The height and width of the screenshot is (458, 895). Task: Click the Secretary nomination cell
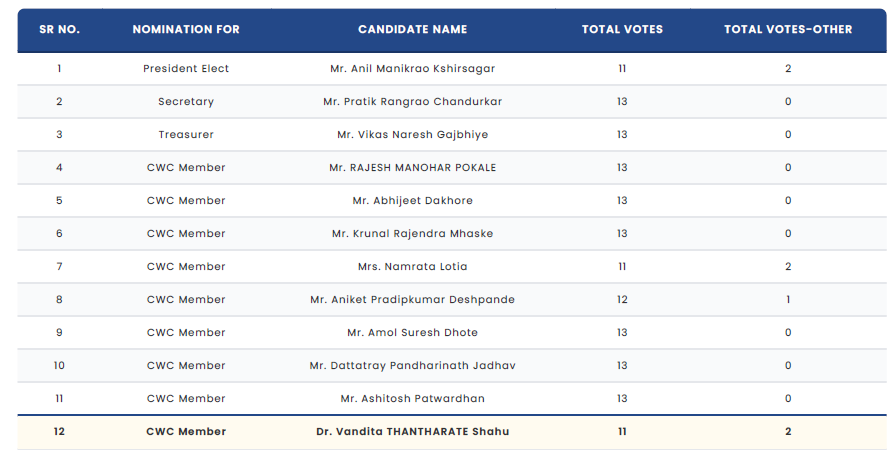[186, 102]
